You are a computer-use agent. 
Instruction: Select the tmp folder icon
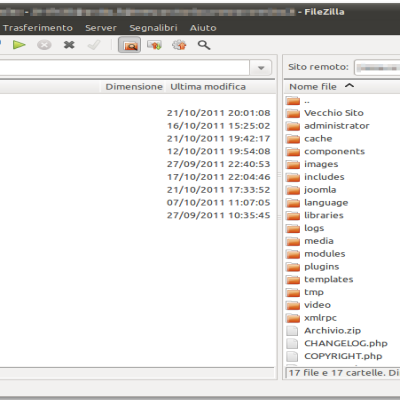coord(293,292)
